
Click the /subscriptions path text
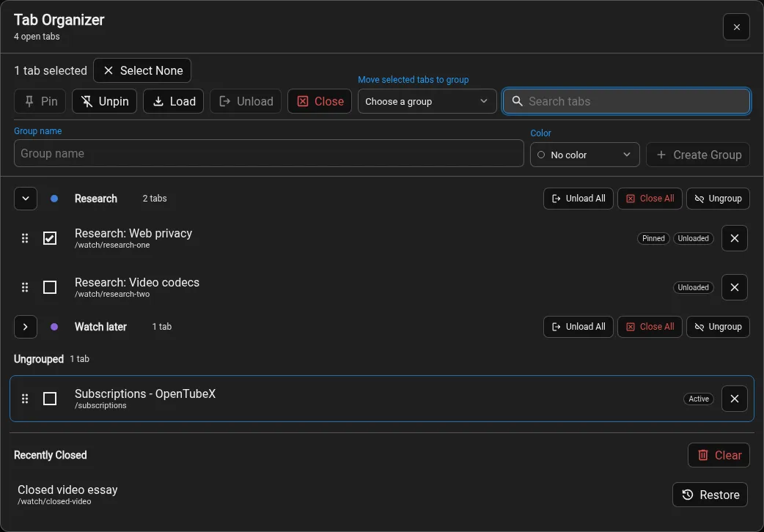click(101, 405)
